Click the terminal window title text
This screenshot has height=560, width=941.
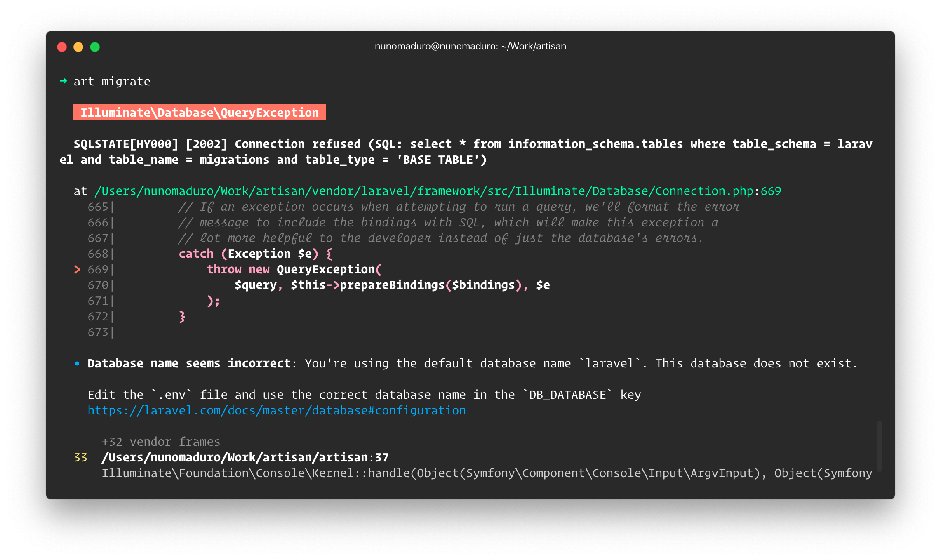[470, 46]
